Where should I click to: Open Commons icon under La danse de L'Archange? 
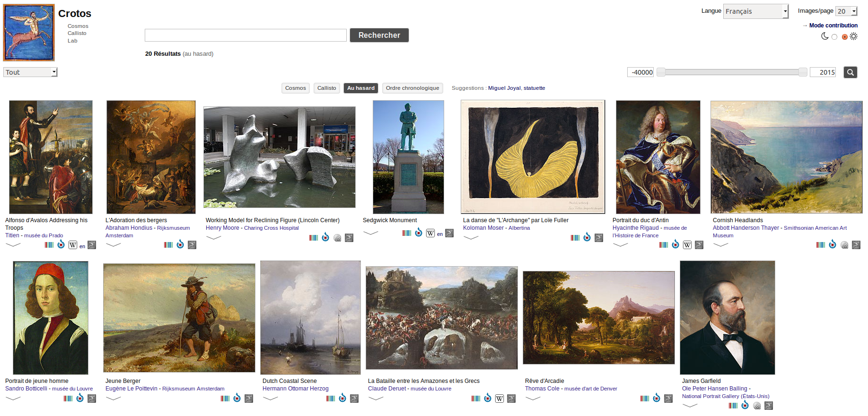587,237
